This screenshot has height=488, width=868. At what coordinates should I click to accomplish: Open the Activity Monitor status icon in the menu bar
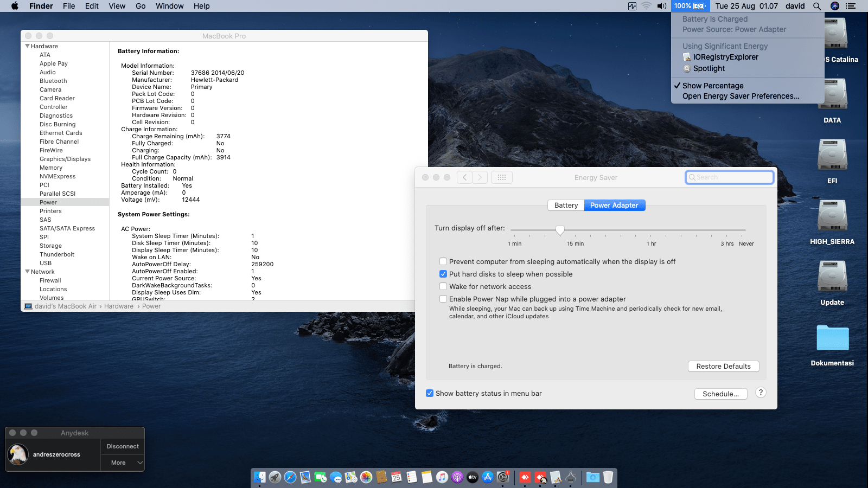pyautogui.click(x=632, y=6)
